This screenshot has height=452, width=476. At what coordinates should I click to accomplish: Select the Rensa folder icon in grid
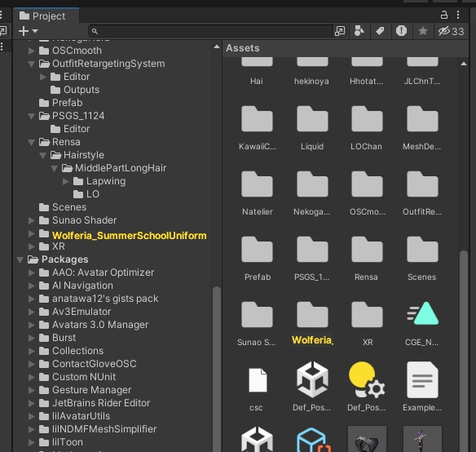tap(367, 250)
